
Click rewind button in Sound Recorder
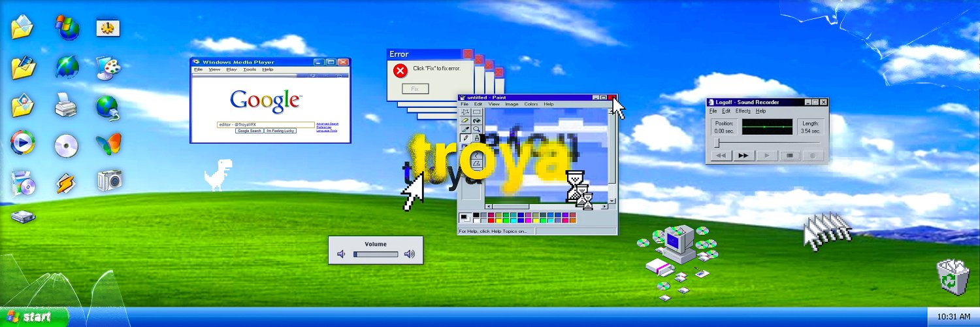pyautogui.click(x=721, y=156)
